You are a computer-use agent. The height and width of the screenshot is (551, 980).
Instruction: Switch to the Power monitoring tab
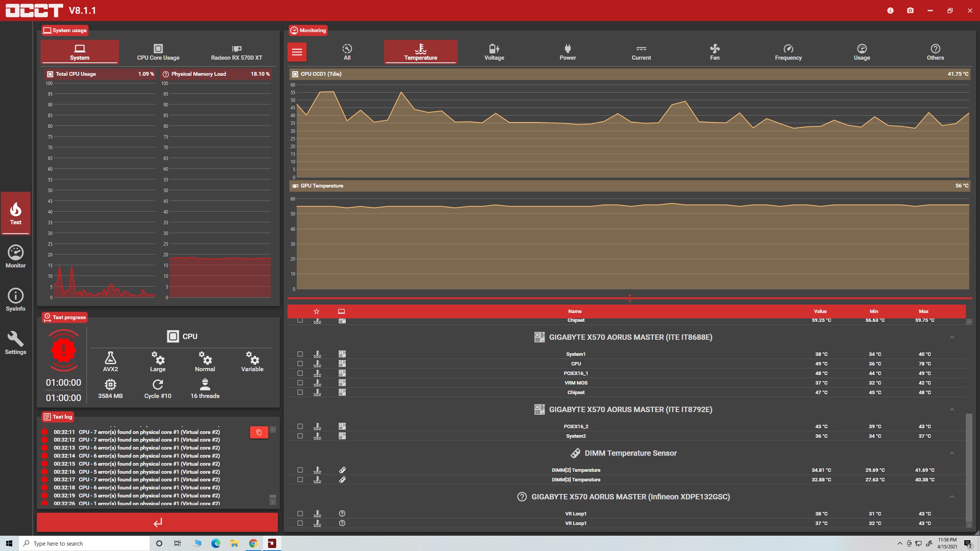pyautogui.click(x=568, y=52)
